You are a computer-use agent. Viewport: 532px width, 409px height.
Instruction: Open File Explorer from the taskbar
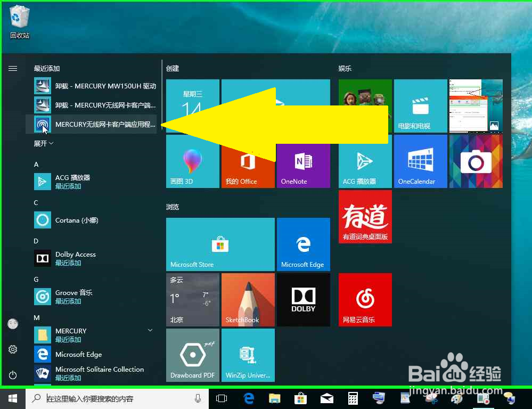click(274, 399)
